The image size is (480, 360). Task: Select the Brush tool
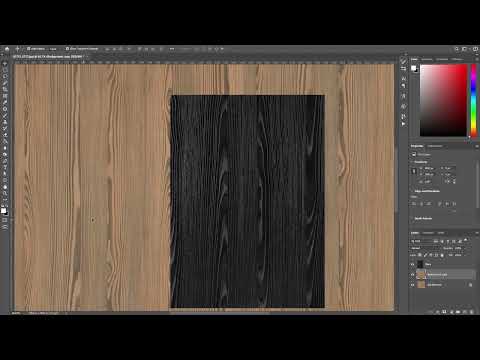coord(5,115)
